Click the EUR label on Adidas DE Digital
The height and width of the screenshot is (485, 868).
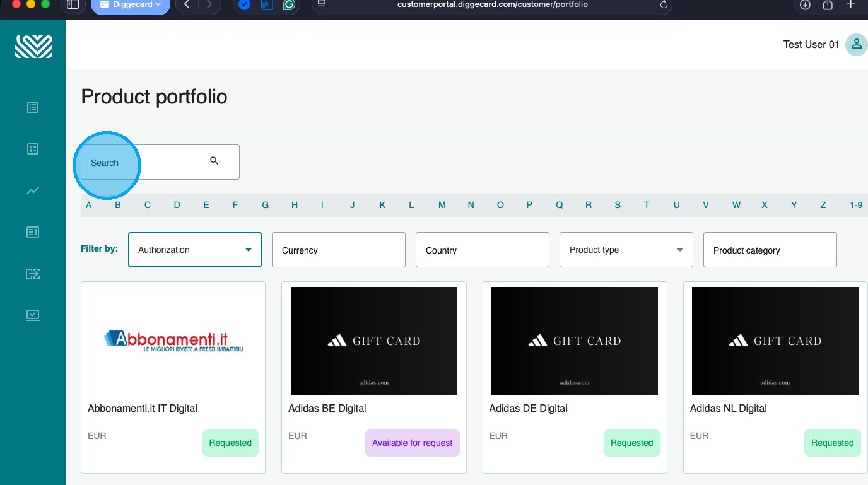pyautogui.click(x=498, y=436)
